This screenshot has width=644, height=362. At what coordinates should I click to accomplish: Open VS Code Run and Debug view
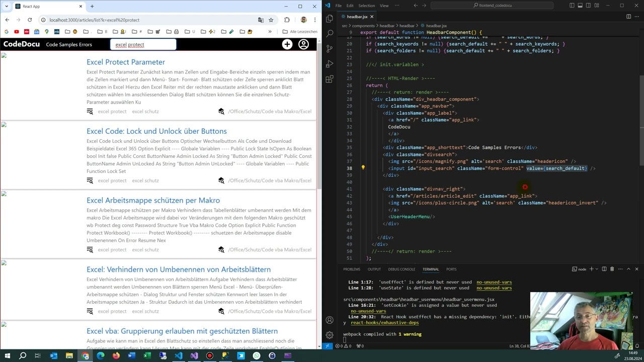coord(330,64)
